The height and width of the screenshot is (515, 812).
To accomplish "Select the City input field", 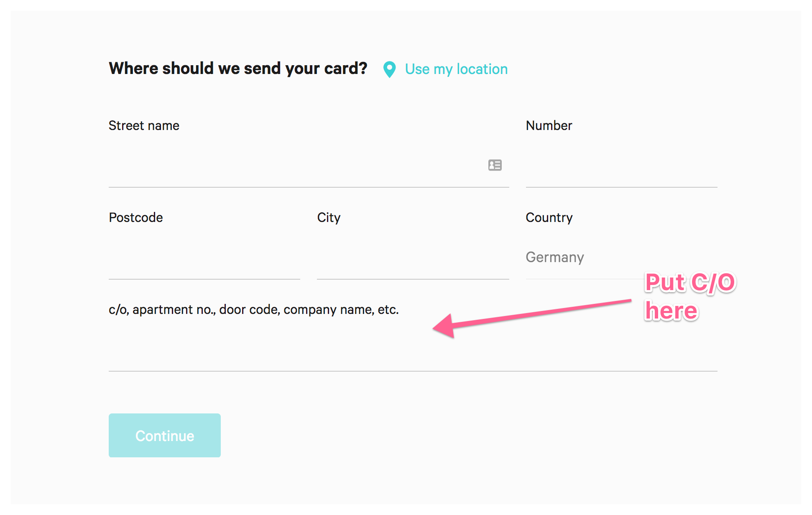I will pyautogui.click(x=413, y=257).
